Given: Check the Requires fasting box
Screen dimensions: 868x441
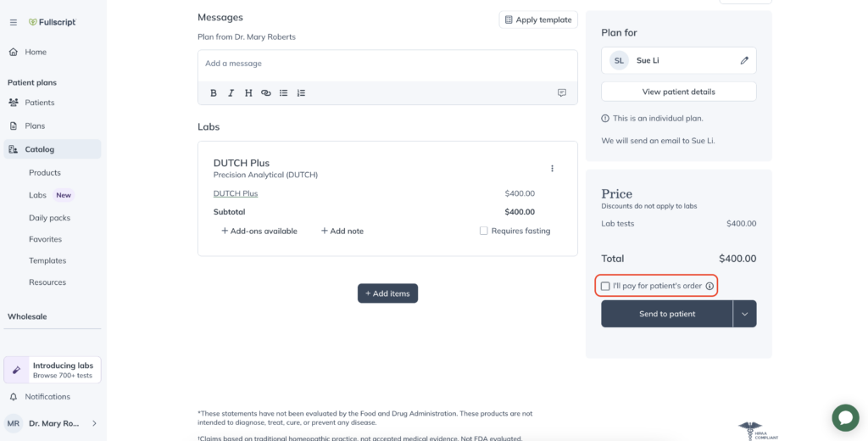Looking at the screenshot, I should pos(484,231).
